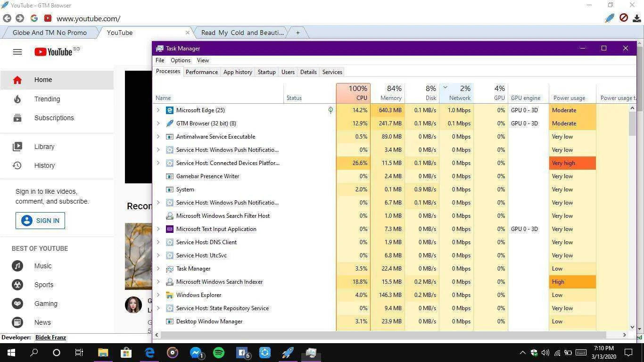
Task: Expand Service Host: Connected Devices Platform row
Action: 158,163
